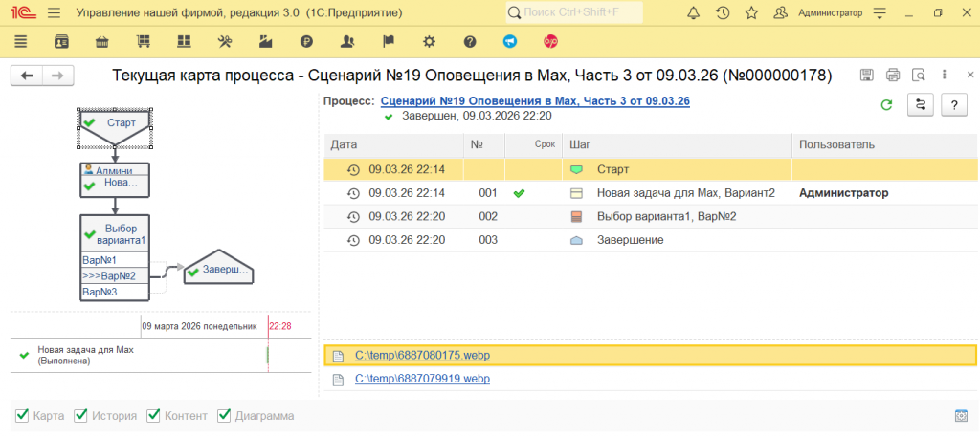Click the >>>Вар№2 option in map
The height and width of the screenshot is (437, 980).
(115, 275)
